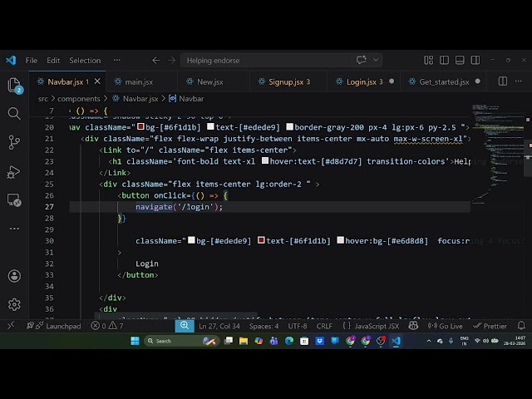Click the taskbar Search box
The height and width of the screenshot is (399, 532).
coord(181,341)
